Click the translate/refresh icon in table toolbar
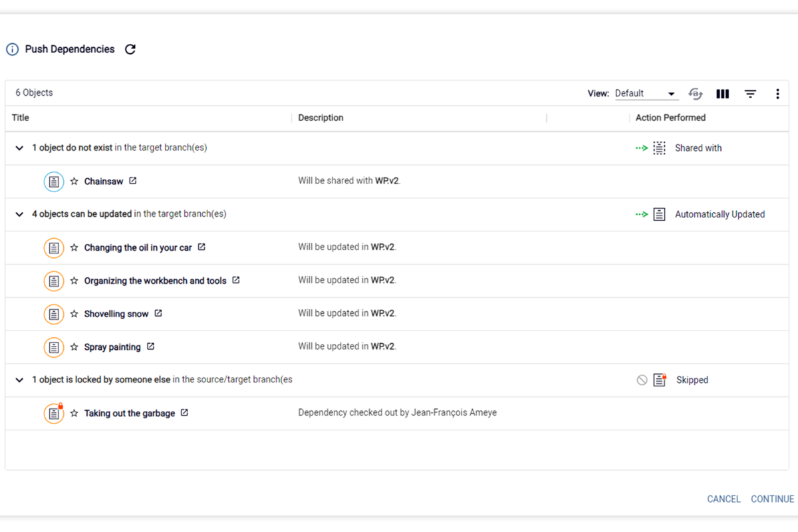Viewport: 798px width, 532px height. pyautogui.click(x=696, y=94)
